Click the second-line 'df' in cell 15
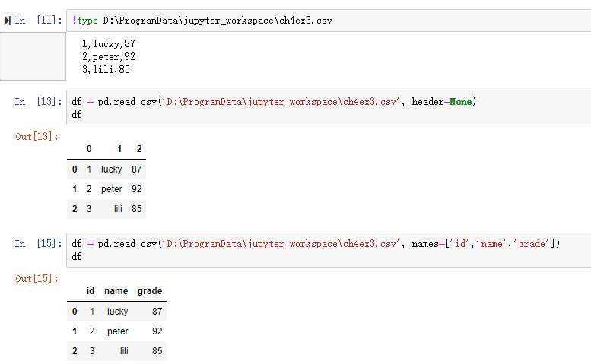 click(x=77, y=257)
